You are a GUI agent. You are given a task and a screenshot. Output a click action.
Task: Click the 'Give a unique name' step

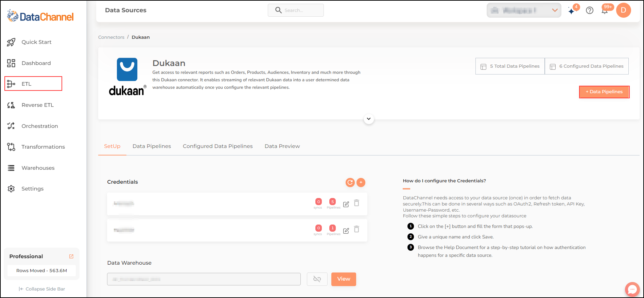(x=456, y=237)
